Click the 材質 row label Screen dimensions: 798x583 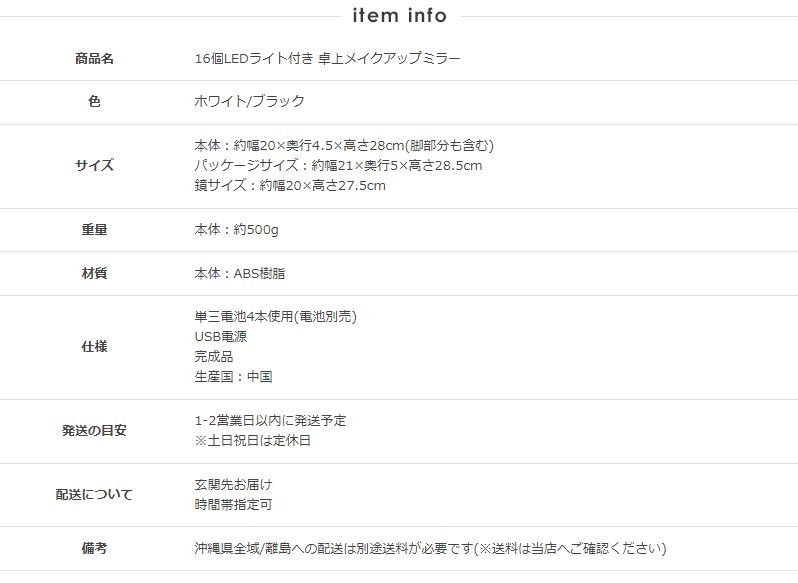(x=94, y=273)
